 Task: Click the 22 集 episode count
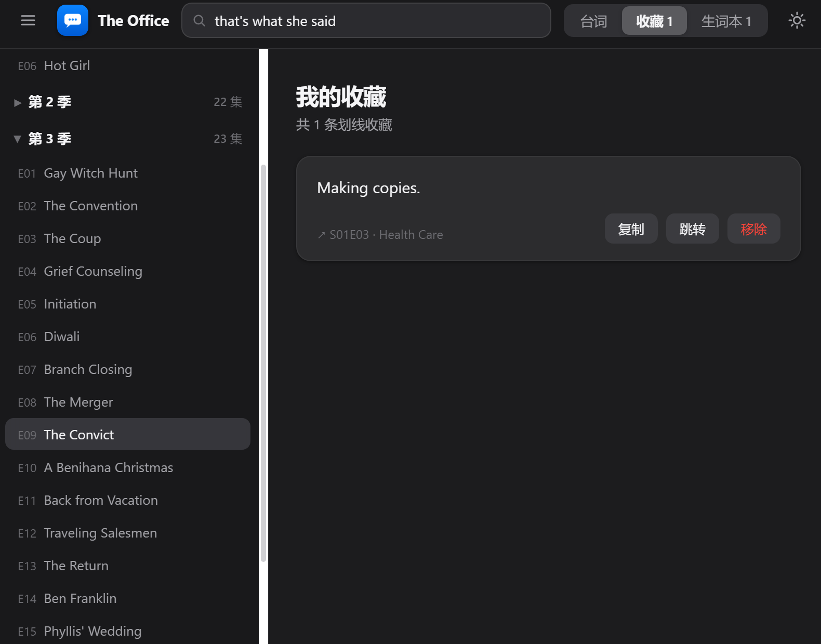click(228, 102)
